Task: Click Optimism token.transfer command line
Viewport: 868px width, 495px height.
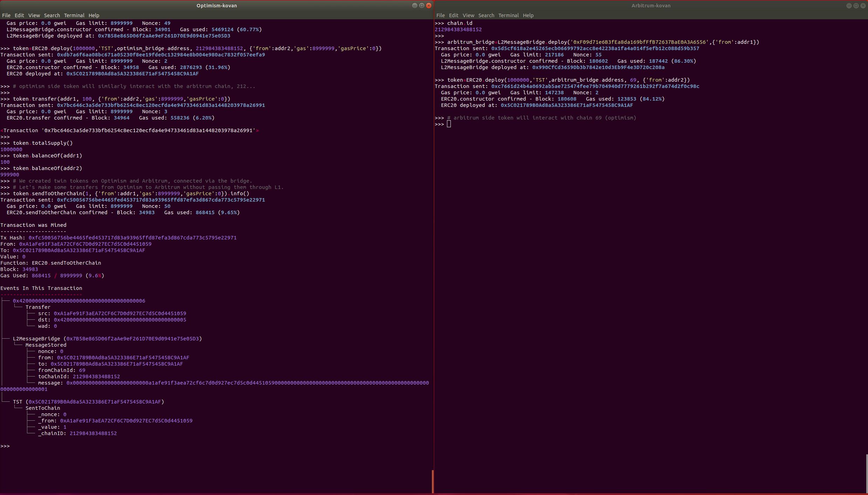Action: (x=115, y=99)
